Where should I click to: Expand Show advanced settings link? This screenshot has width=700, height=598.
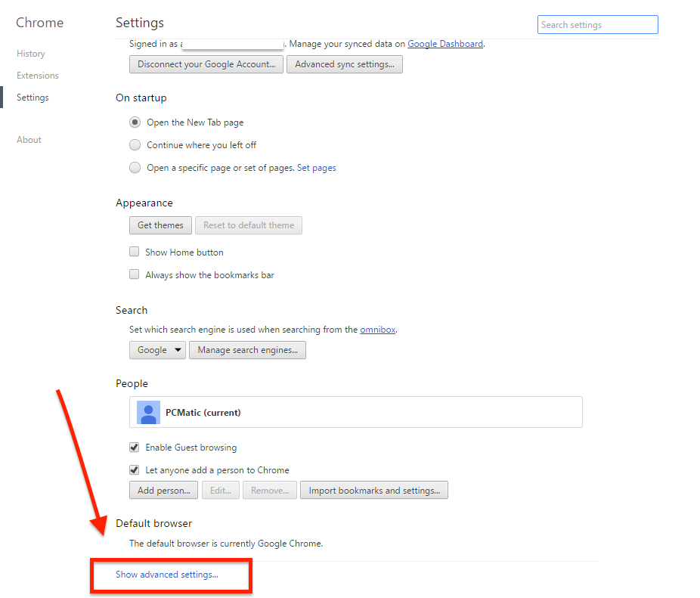point(166,575)
